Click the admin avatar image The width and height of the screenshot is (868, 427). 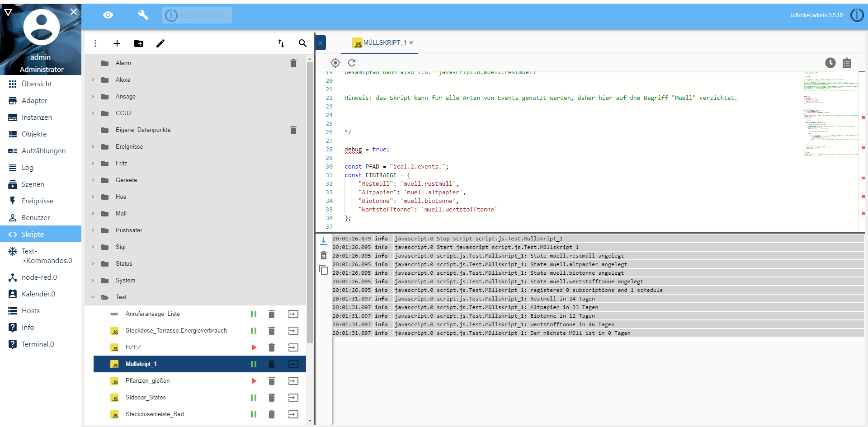click(x=42, y=28)
